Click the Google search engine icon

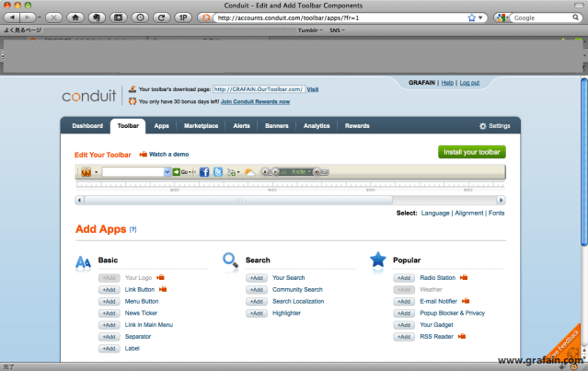(500, 17)
